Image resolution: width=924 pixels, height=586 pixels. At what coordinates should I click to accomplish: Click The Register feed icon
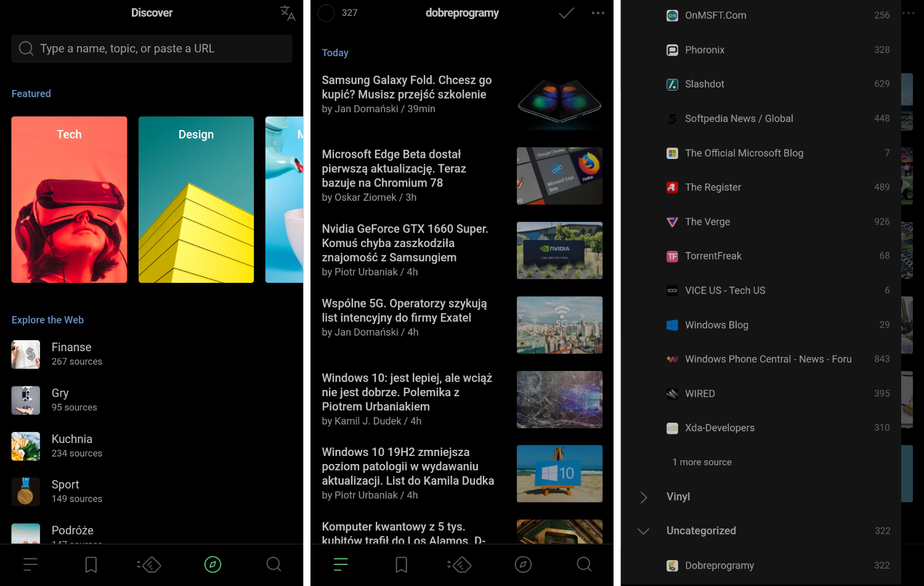(672, 187)
